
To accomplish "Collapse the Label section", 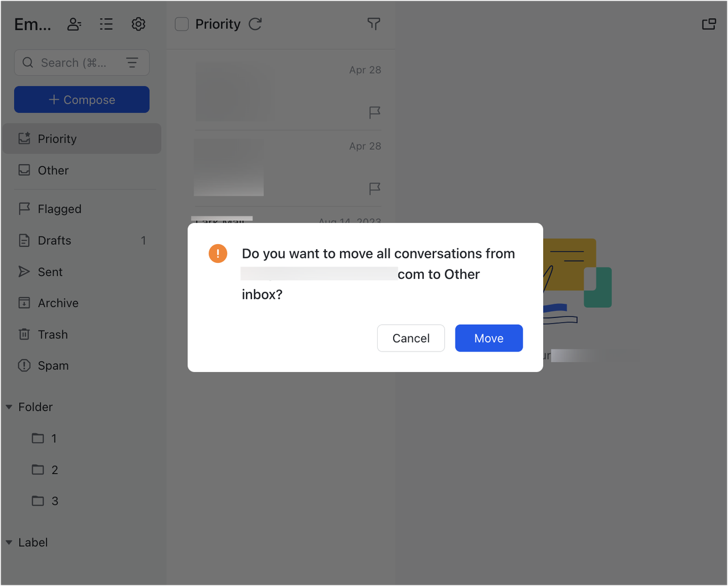I will coord(9,542).
